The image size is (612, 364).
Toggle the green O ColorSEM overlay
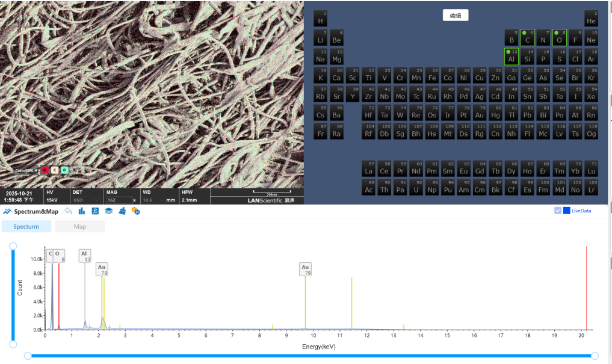[x=64, y=170]
